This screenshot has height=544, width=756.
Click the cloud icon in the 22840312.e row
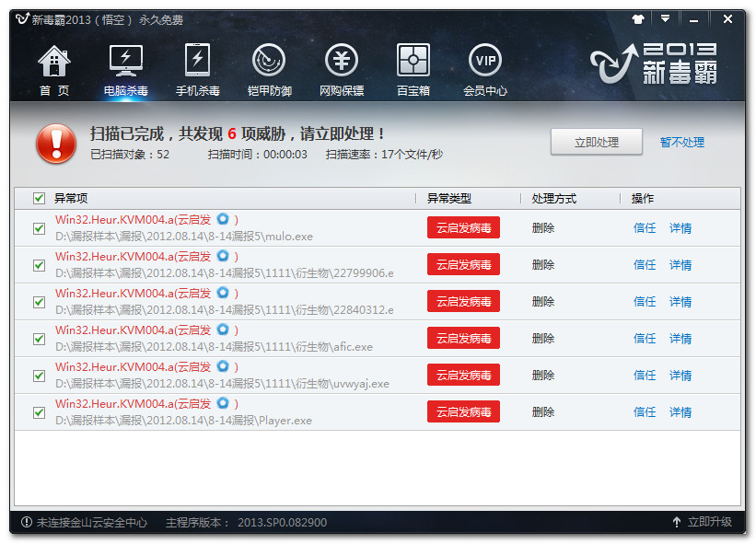point(223,293)
